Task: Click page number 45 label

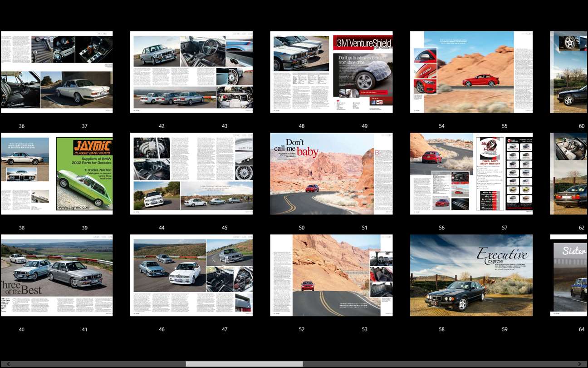Action: click(x=225, y=228)
